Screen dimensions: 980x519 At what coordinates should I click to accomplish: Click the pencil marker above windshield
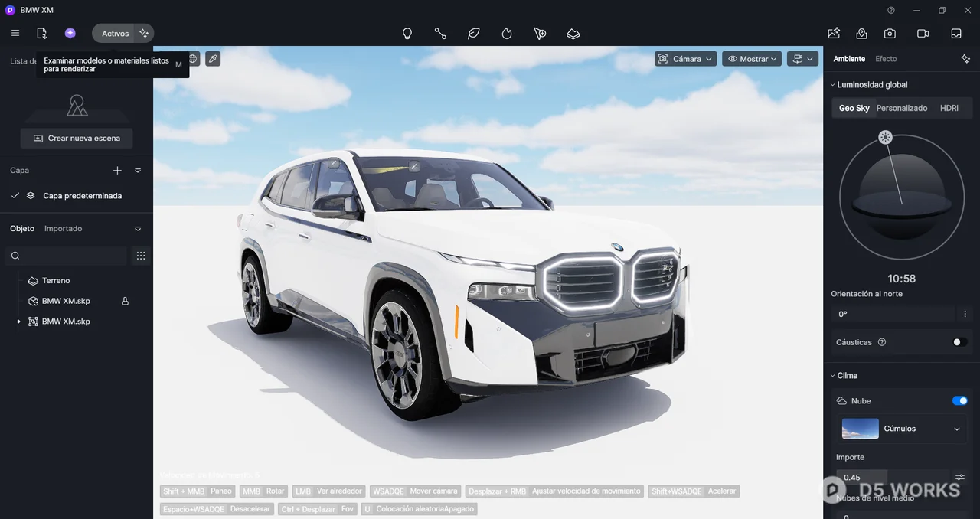pyautogui.click(x=414, y=166)
